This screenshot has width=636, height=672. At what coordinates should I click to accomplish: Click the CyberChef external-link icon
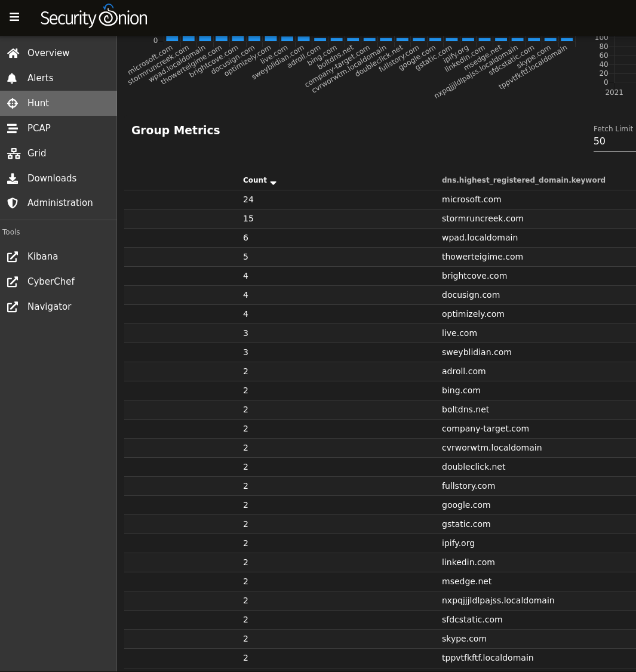point(13,282)
